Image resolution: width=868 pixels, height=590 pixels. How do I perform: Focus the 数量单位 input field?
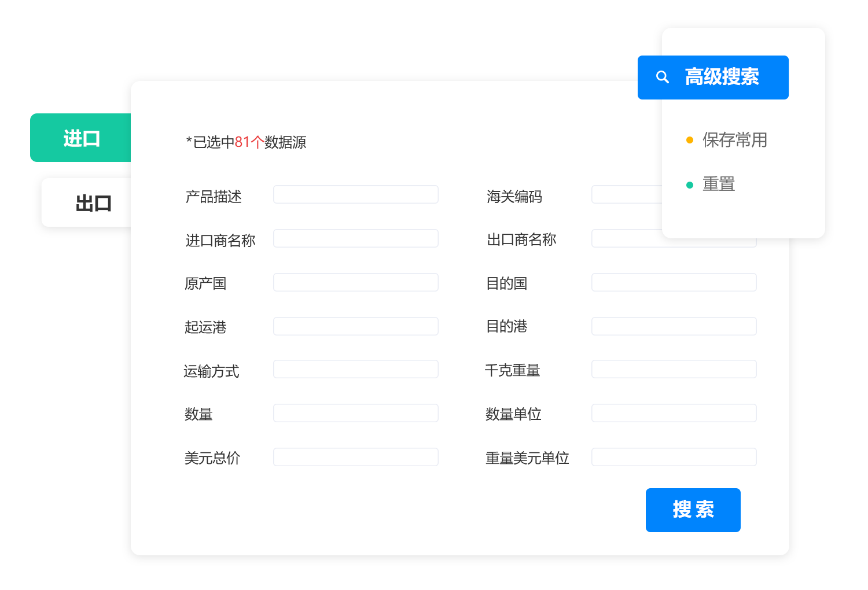(674, 414)
